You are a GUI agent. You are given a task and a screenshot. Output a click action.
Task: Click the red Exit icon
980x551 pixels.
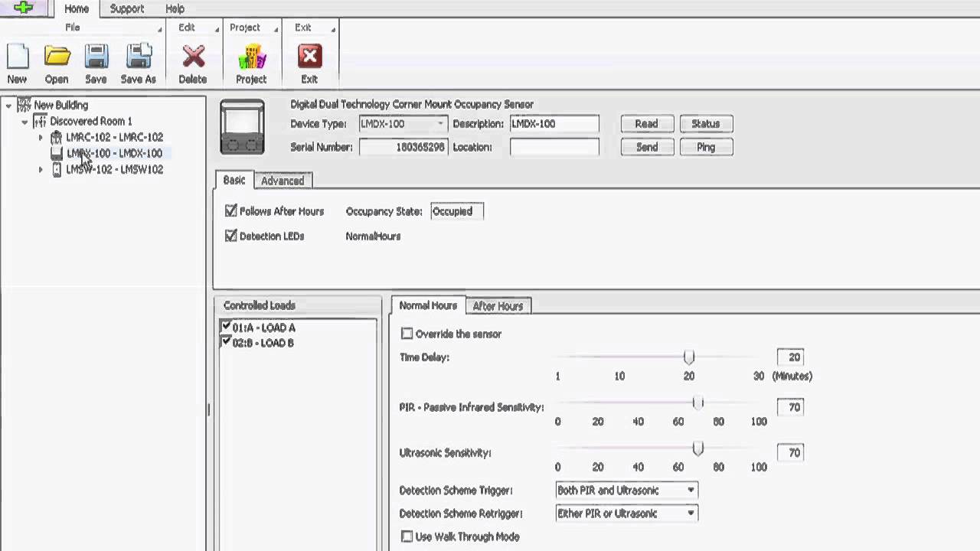click(x=309, y=57)
